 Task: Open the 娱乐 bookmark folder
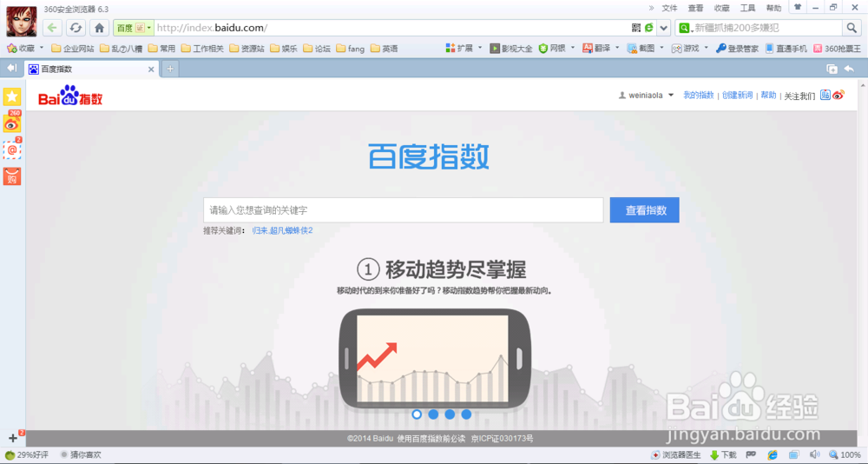click(284, 49)
